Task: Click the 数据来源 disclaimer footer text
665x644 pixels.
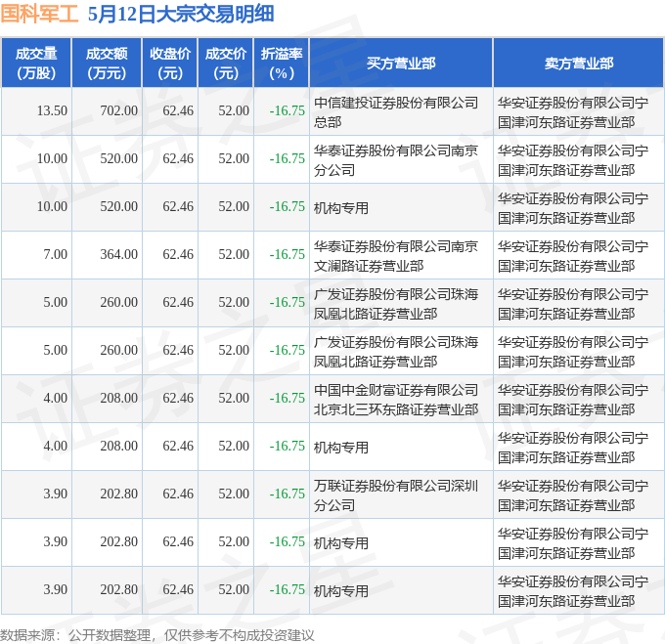Action: (156, 635)
